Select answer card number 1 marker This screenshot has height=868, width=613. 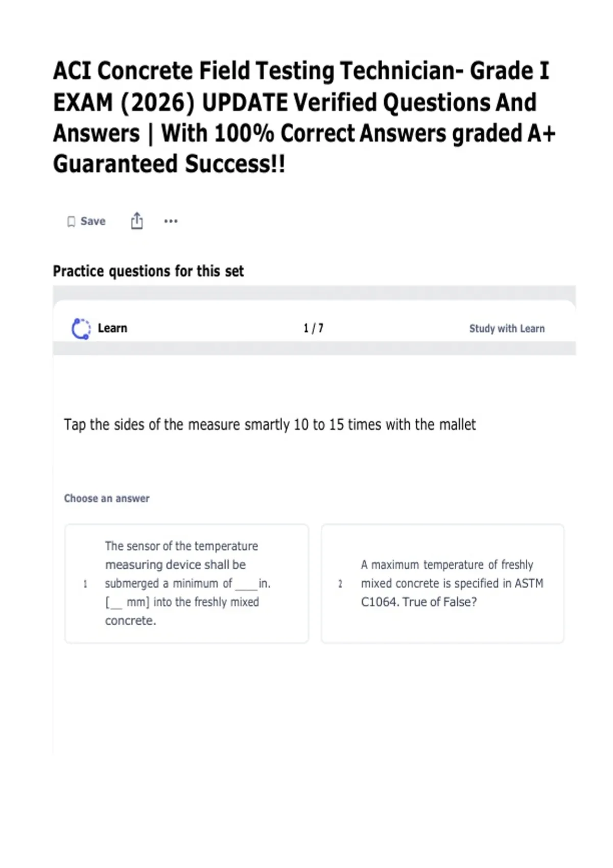point(85,584)
